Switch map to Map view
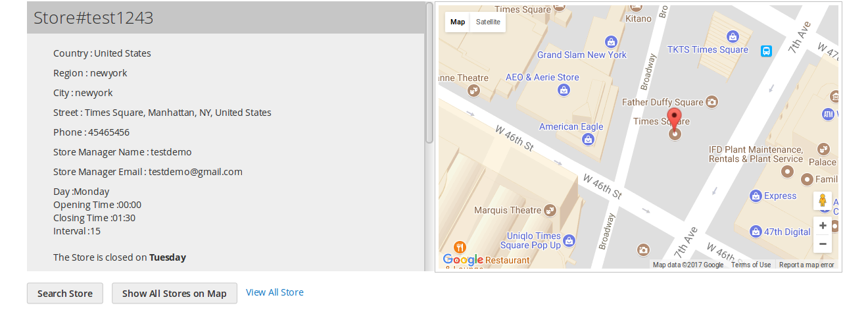 (458, 22)
